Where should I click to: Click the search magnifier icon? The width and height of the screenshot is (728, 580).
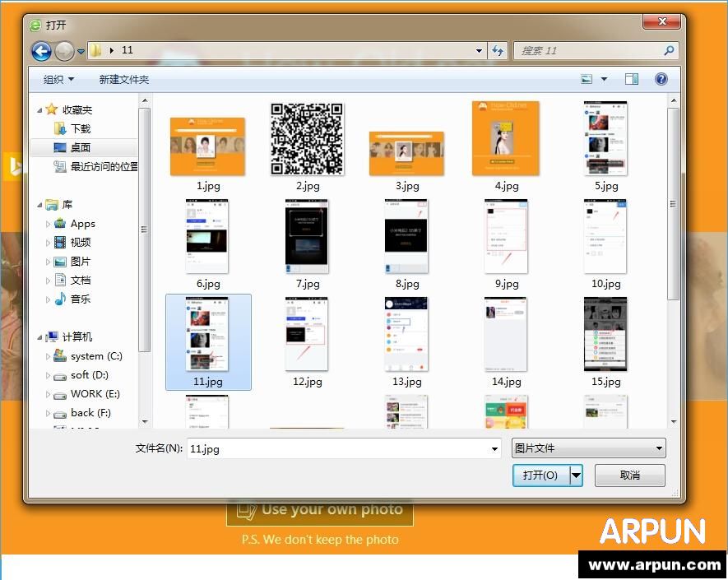[x=669, y=51]
